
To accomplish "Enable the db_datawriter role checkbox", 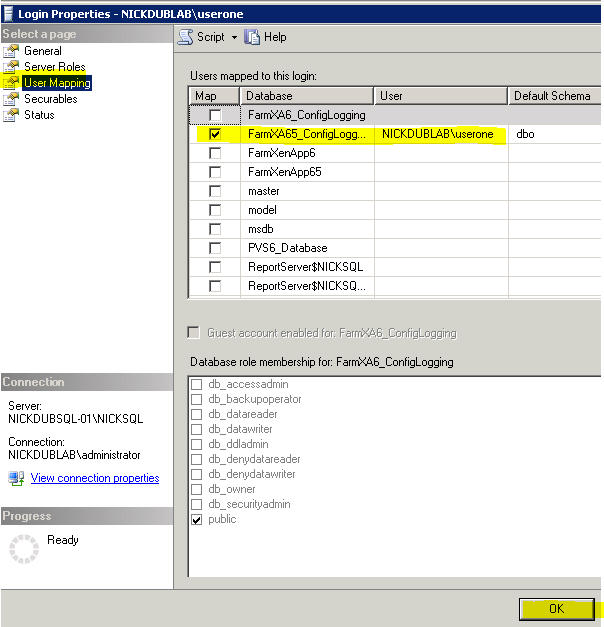I will click(x=196, y=429).
